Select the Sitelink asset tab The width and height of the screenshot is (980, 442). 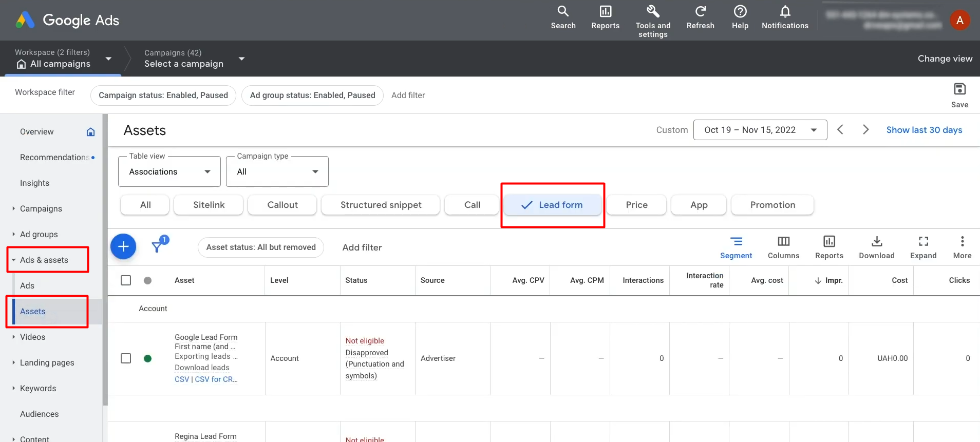point(209,205)
